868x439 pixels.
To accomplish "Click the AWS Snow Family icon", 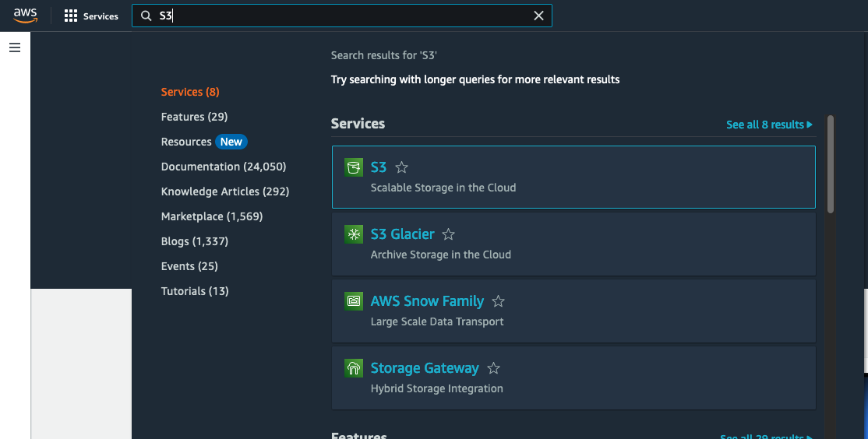I will coord(354,301).
